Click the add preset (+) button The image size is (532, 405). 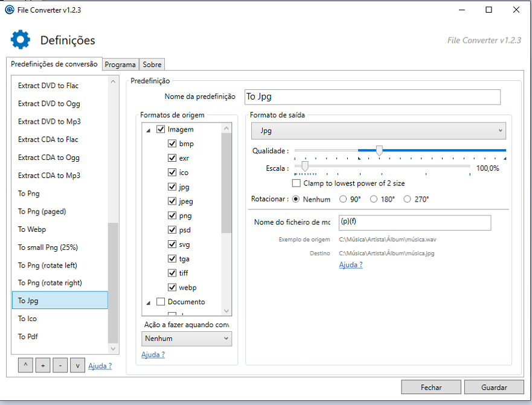point(43,366)
